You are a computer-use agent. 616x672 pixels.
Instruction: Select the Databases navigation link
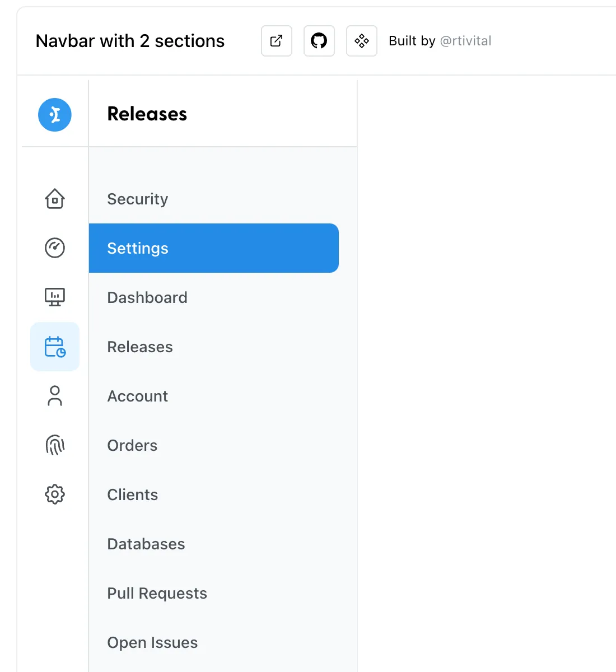(x=146, y=544)
